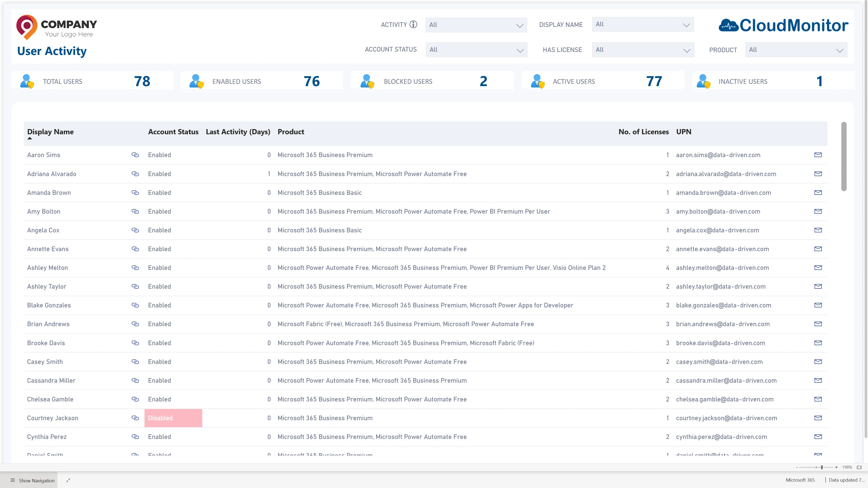
Task: Click the company logo image
Action: click(57, 27)
